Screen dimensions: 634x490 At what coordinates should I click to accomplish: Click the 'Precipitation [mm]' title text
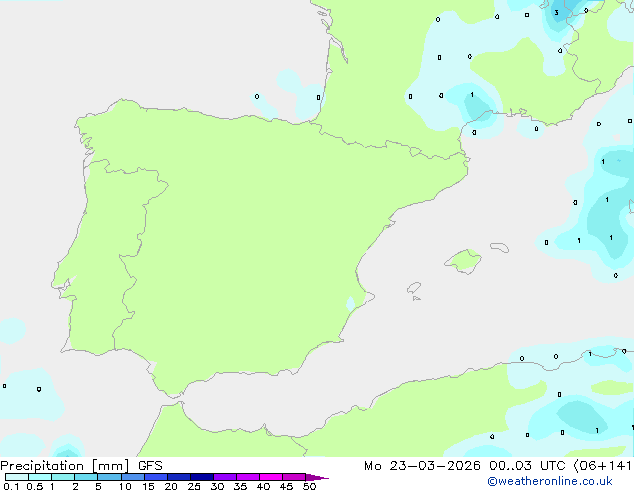tap(65, 466)
